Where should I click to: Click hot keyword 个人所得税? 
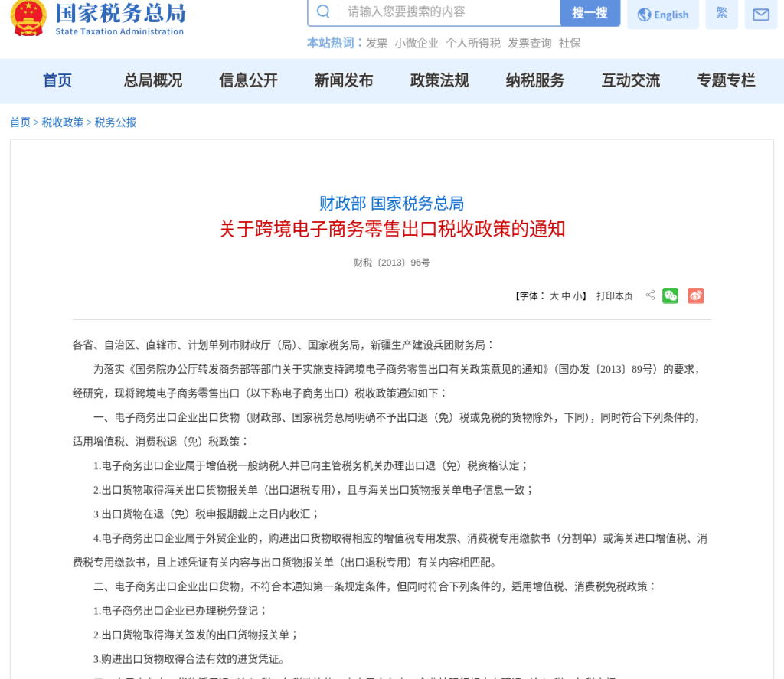(473, 44)
